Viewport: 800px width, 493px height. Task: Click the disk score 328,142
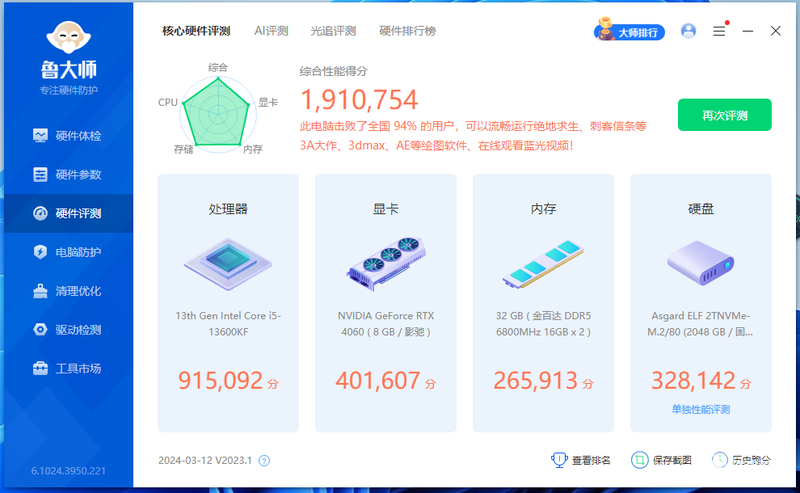[x=693, y=381]
